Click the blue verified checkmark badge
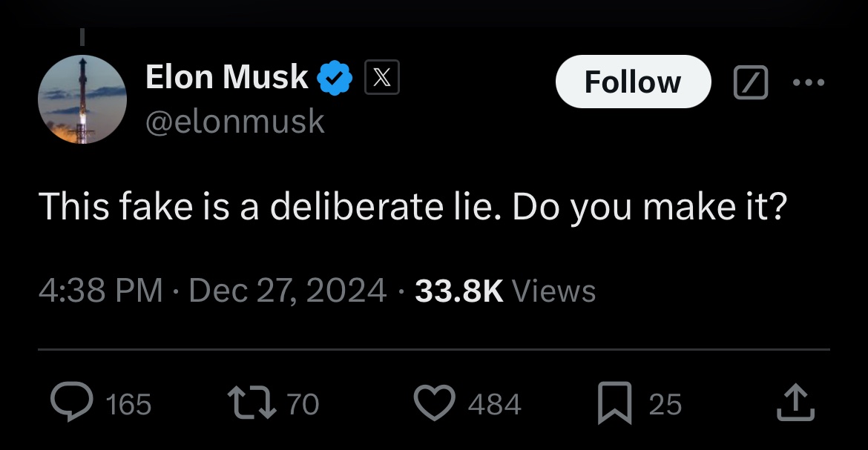 click(335, 79)
